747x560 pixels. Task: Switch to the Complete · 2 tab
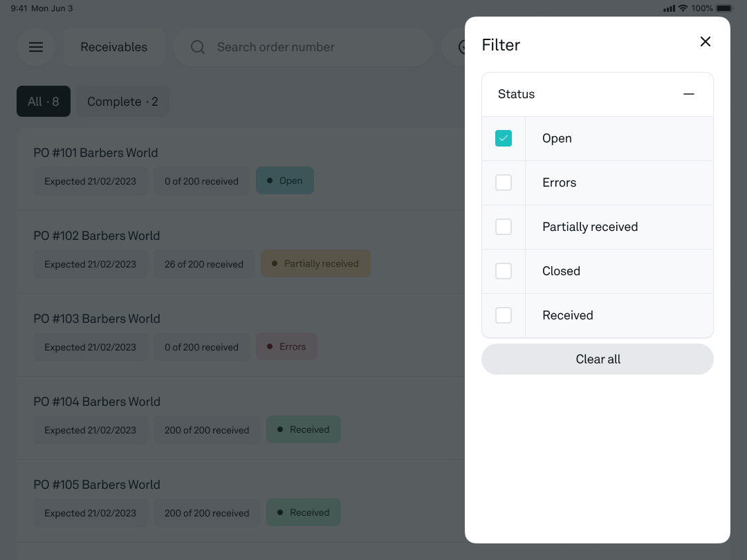(122, 102)
